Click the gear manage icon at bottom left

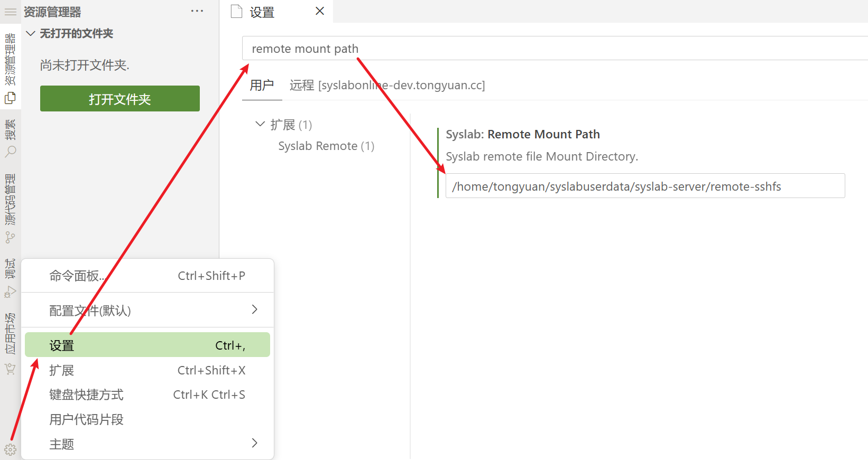tap(10, 450)
